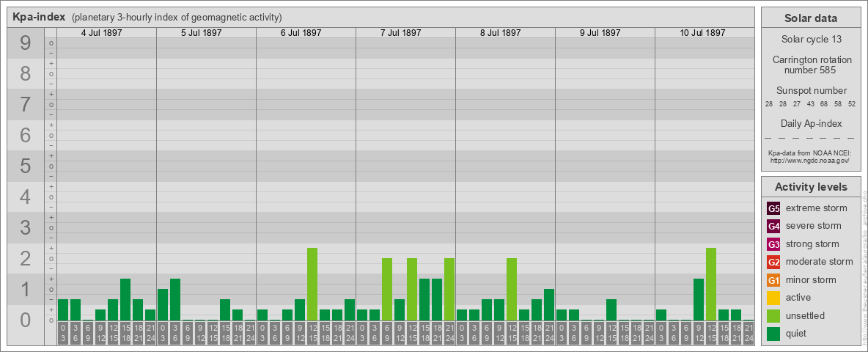Click the Solar data panel heading
The height and width of the screenshot is (352, 868).
tap(811, 18)
